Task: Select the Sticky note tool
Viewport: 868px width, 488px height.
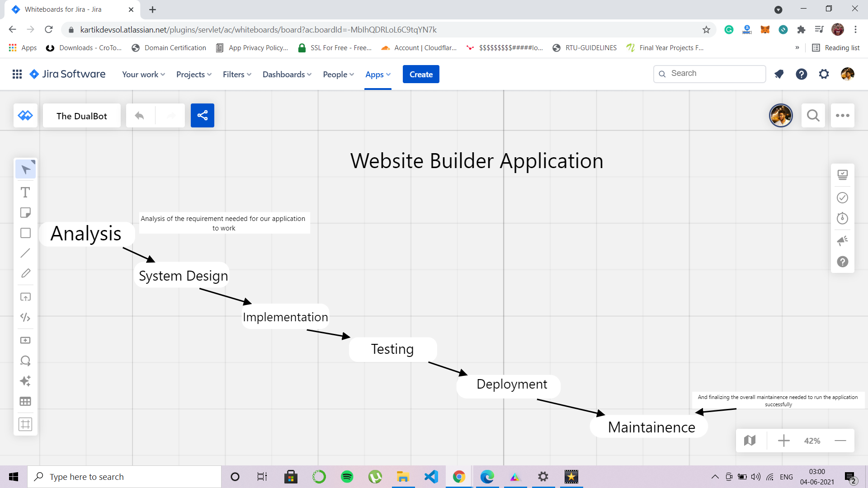Action: (25, 213)
